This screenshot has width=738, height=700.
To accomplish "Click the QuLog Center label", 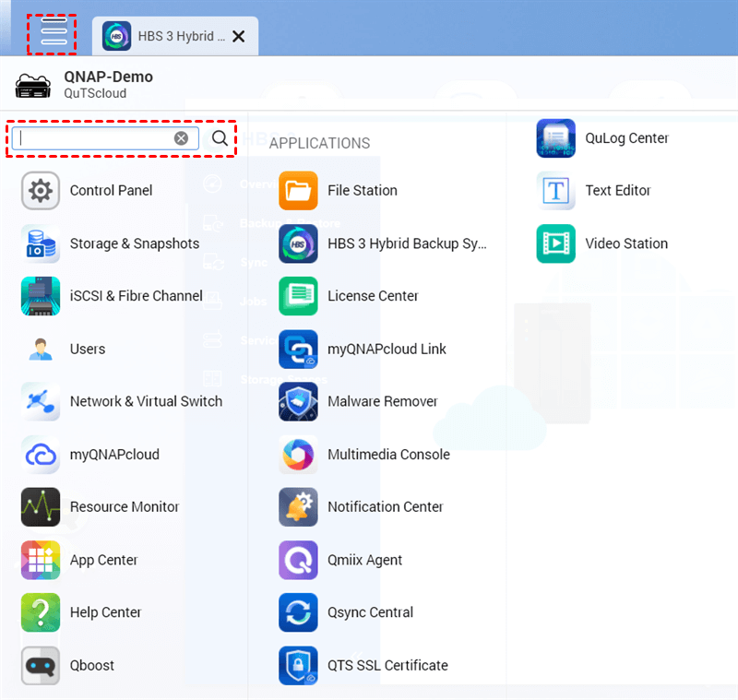I will [x=627, y=138].
